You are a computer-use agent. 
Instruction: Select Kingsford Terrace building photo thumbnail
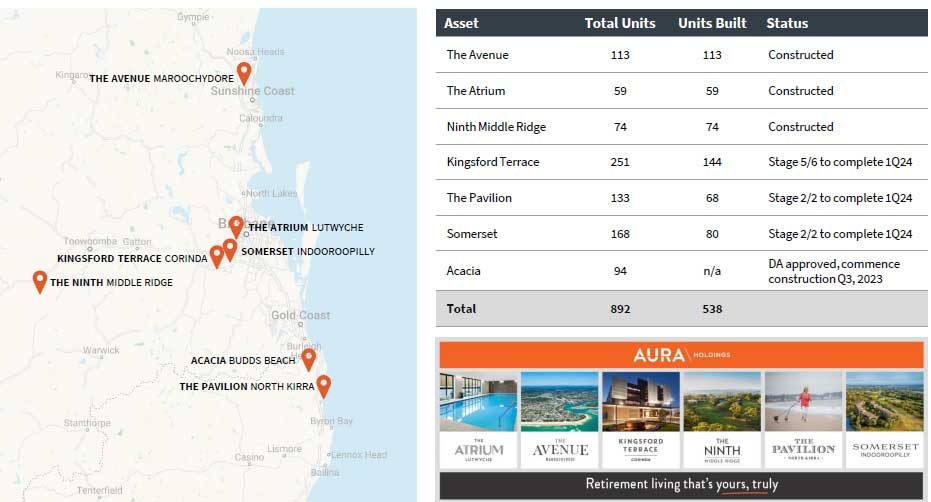[641, 401]
